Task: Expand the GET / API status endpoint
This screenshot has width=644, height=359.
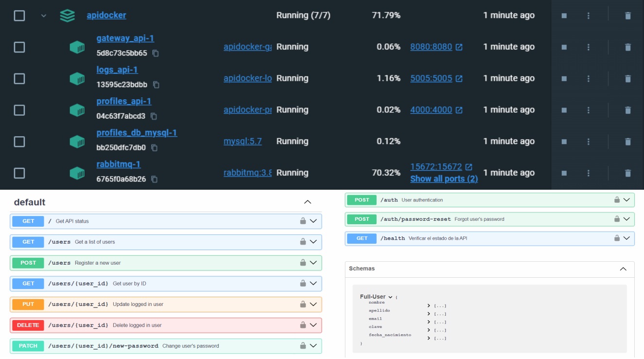Action: pyautogui.click(x=313, y=221)
